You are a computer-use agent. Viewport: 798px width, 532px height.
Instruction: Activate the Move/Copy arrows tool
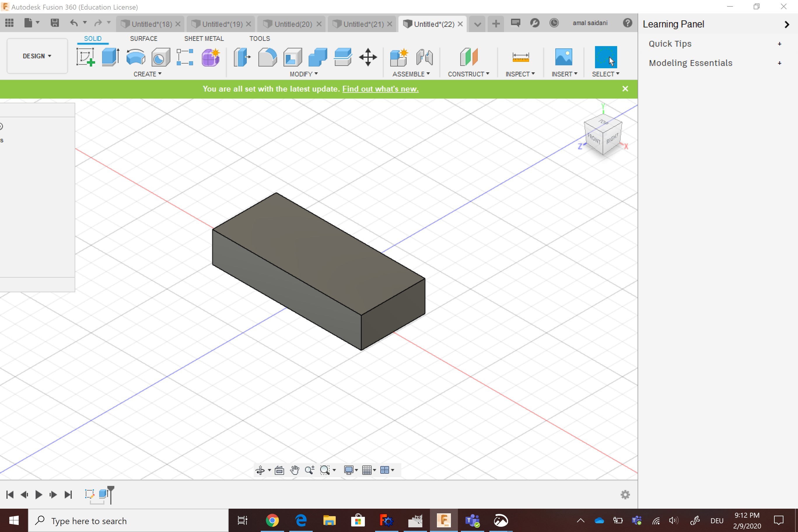pos(368,57)
